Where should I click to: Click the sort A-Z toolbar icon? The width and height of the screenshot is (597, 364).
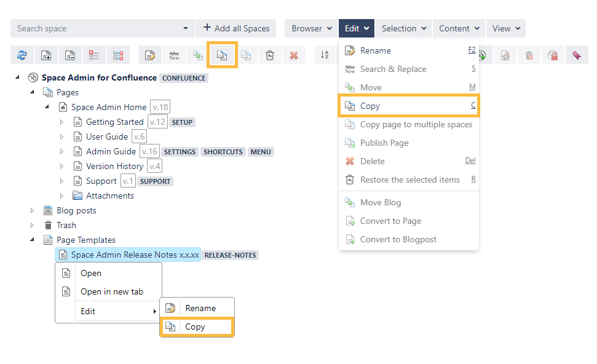click(325, 55)
